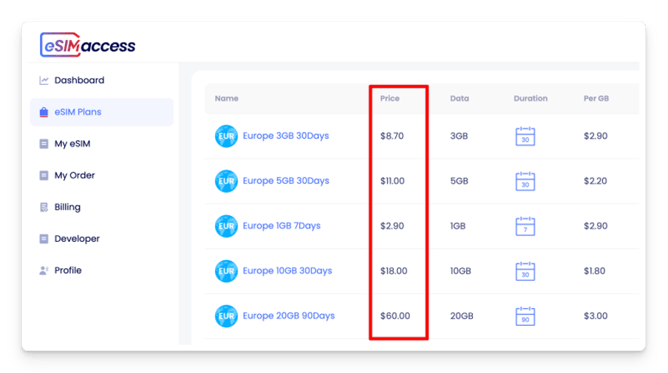
Task: Click the EUR globe icon for Europe 3GB
Action: (226, 136)
